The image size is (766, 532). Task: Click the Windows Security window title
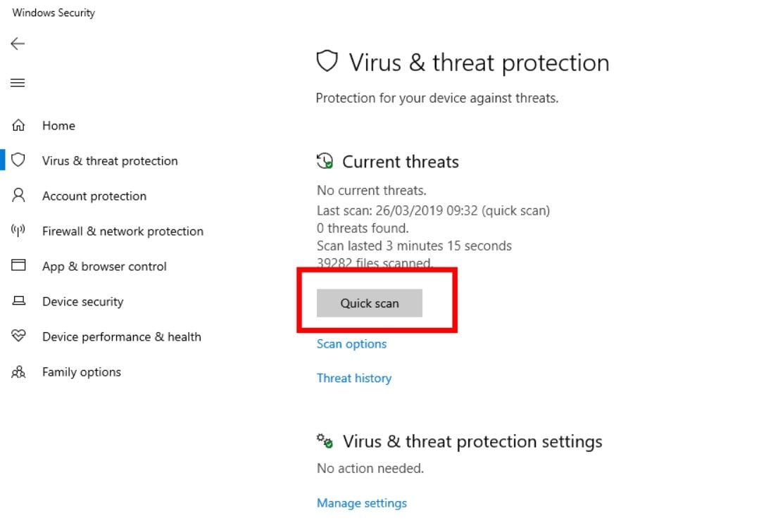54,13
